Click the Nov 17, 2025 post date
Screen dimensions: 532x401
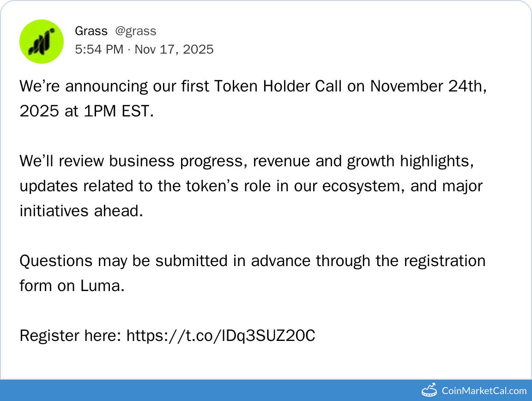pyautogui.click(x=174, y=49)
